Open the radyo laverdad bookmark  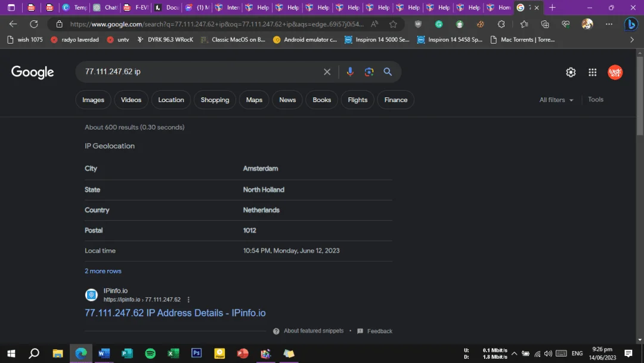(x=75, y=40)
